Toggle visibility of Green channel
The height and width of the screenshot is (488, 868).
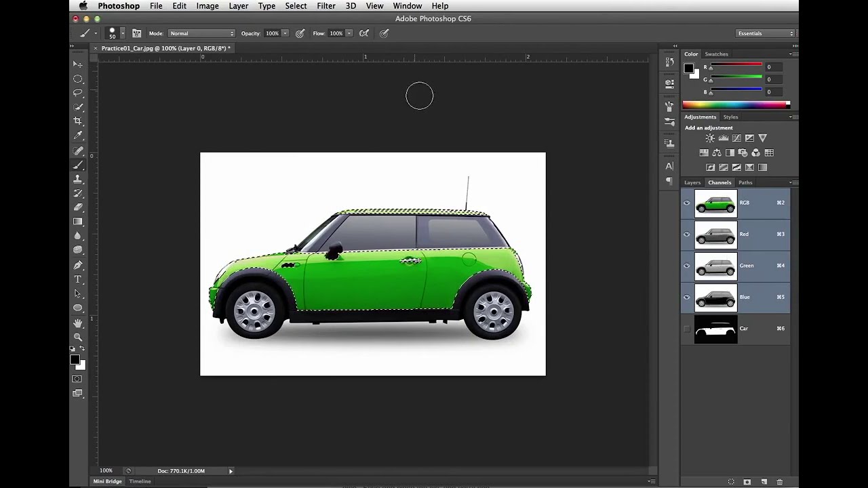pos(687,266)
